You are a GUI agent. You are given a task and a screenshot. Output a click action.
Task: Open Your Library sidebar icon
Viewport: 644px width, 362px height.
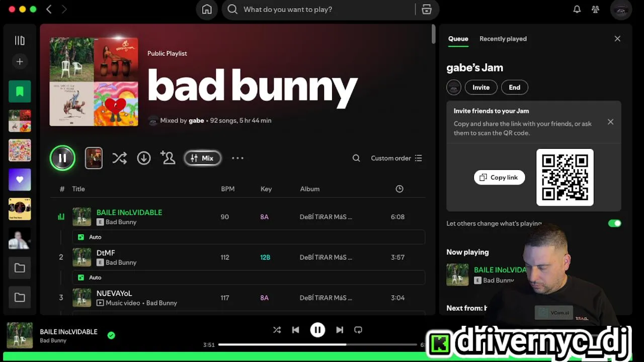20,40
